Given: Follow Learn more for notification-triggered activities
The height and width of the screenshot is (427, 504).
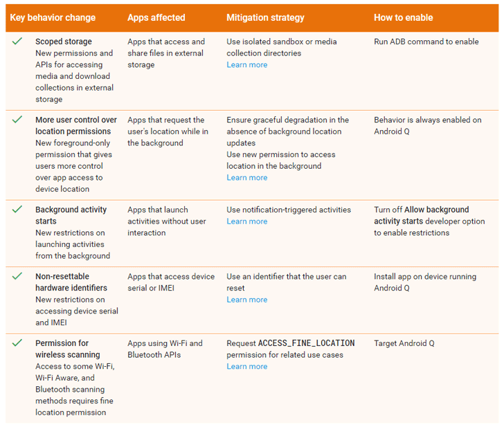Looking at the screenshot, I should tap(246, 221).
